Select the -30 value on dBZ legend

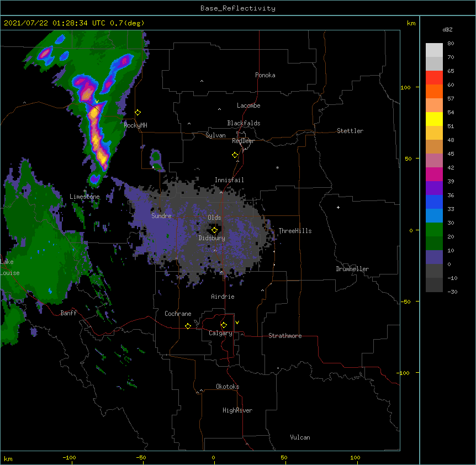pos(452,292)
